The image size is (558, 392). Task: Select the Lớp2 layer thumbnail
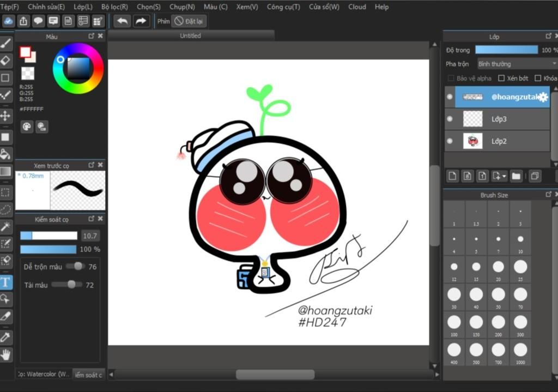[x=472, y=141]
